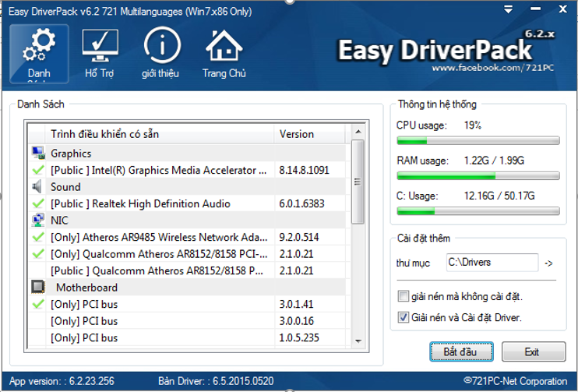
Task: Click the Sound speaker icon
Action: 37,186
